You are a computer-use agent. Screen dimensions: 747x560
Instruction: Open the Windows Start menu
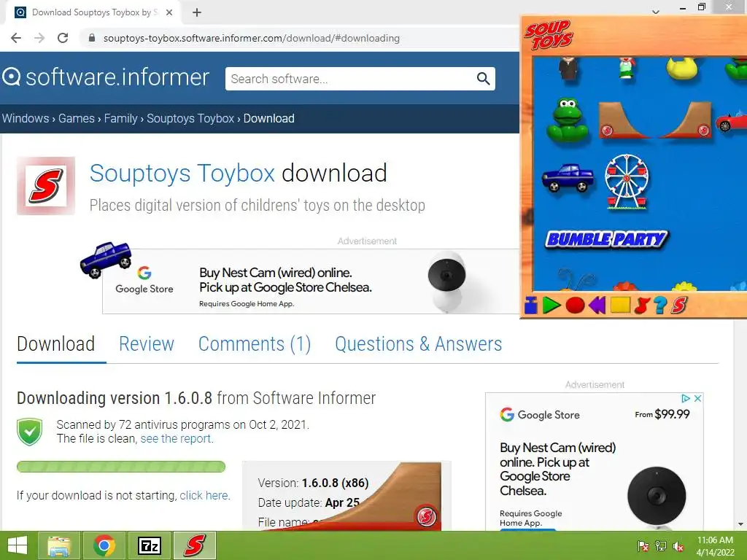(18, 545)
